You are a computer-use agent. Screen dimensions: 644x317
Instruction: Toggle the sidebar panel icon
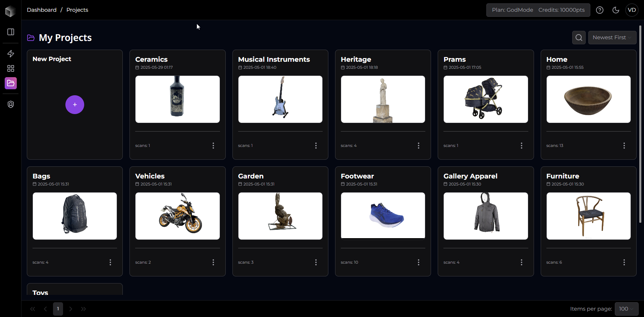11,32
